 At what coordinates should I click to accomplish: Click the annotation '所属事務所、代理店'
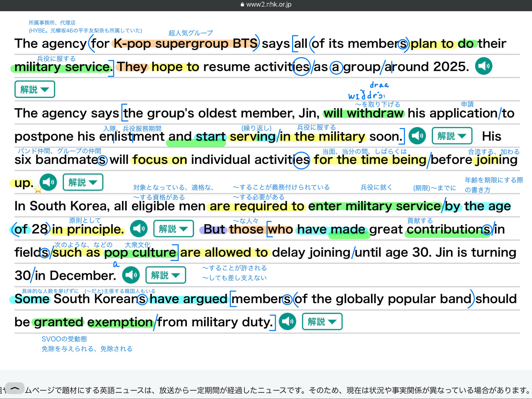tap(52, 23)
